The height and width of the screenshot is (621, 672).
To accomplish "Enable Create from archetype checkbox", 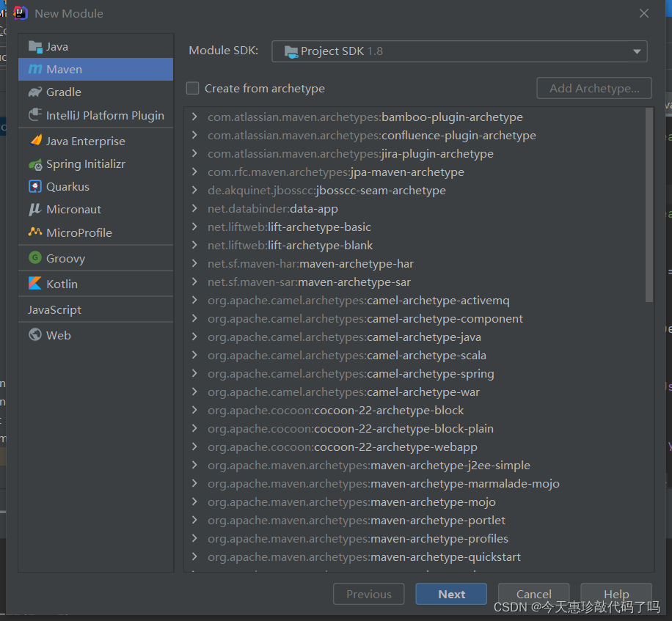I will click(192, 88).
